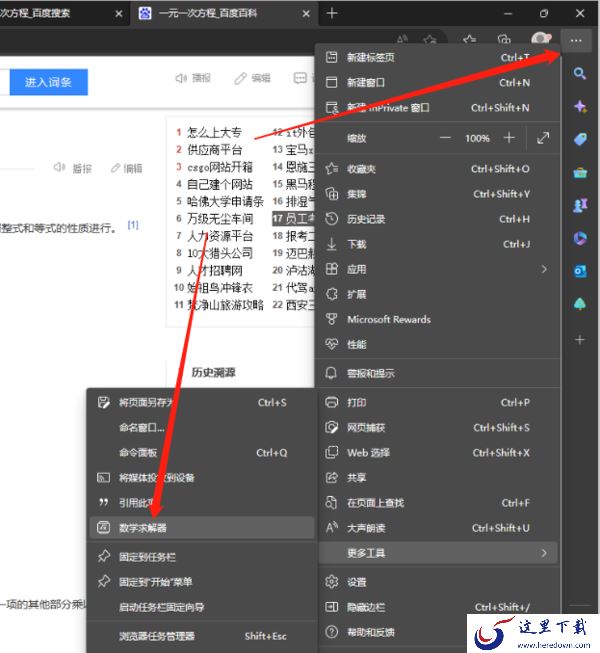600x653 pixels.
Task: Choose 固定到任务栏 in the submenu
Action: (202, 557)
